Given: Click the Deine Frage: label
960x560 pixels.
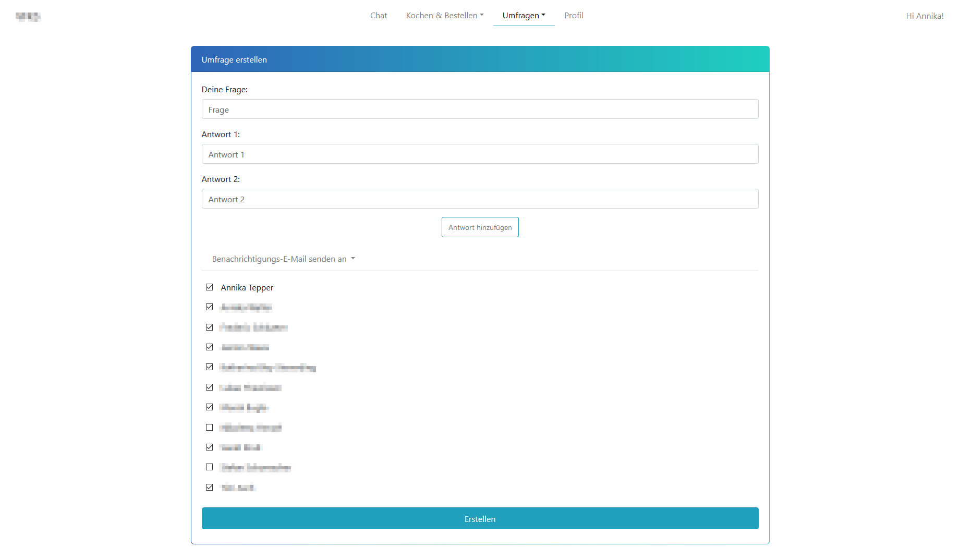Looking at the screenshot, I should [225, 90].
